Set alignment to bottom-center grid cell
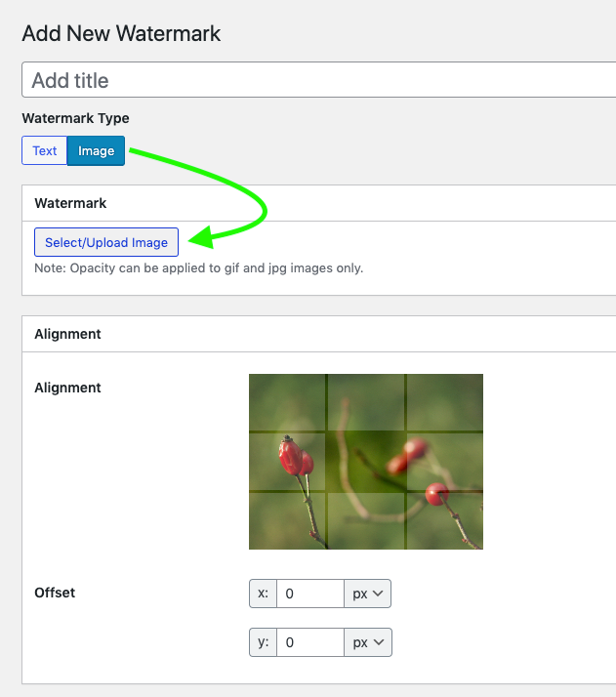The height and width of the screenshot is (697, 616). (x=366, y=520)
